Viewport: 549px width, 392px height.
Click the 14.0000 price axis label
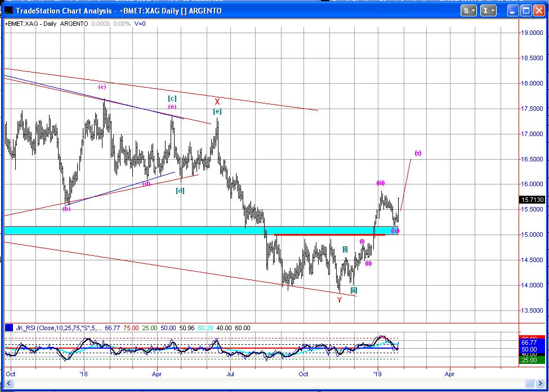pyautogui.click(x=532, y=285)
